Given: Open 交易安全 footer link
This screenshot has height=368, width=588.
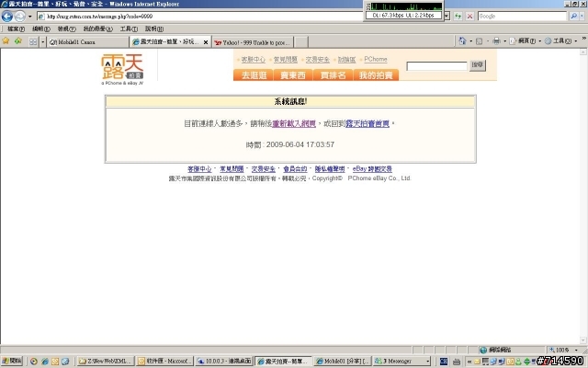Looking at the screenshot, I should pyautogui.click(x=264, y=169).
